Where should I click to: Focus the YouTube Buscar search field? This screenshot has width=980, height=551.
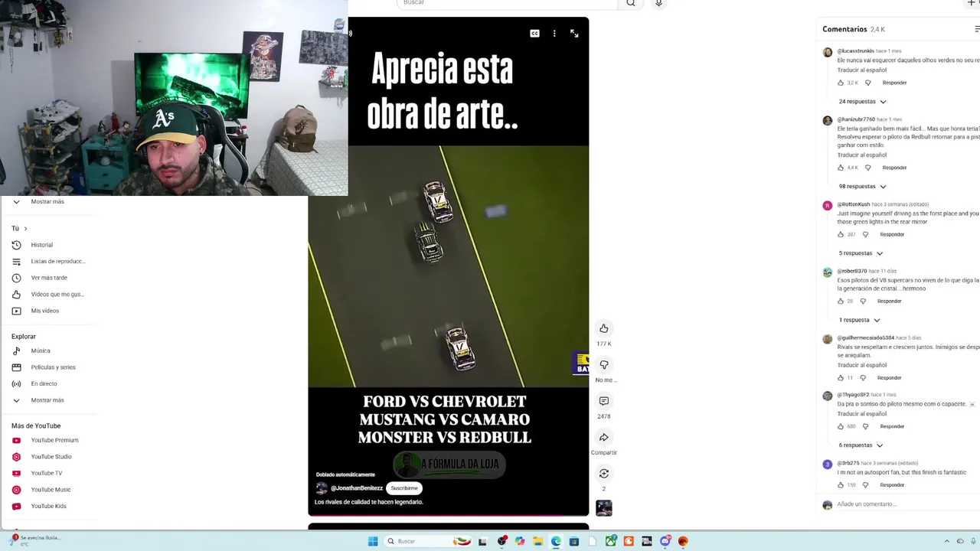tap(508, 3)
